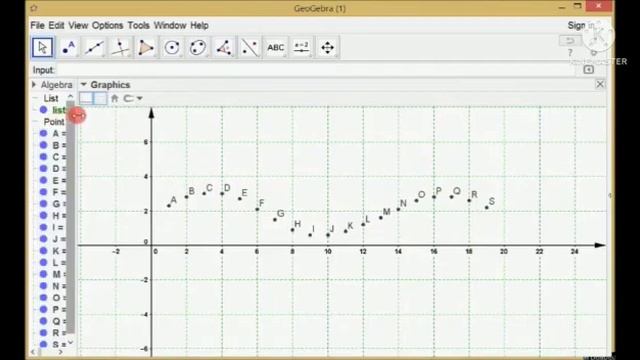Open the Edit menu
Screen dimensions: 640x360
coord(56,25)
